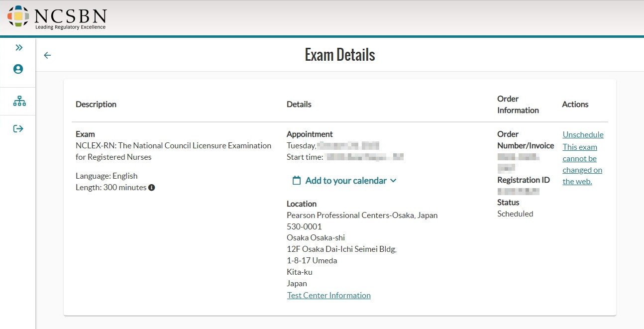Click the Actions column header
This screenshot has height=329, width=644.
pos(575,104)
